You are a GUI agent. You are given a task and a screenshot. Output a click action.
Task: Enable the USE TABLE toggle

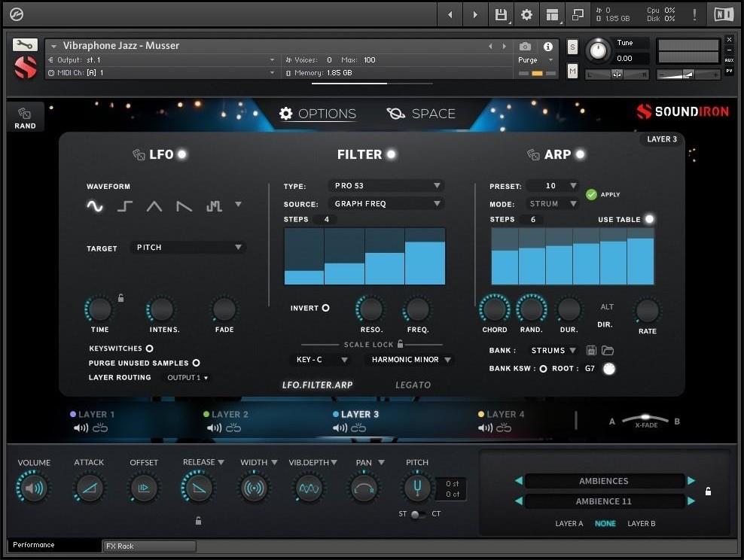coord(650,219)
